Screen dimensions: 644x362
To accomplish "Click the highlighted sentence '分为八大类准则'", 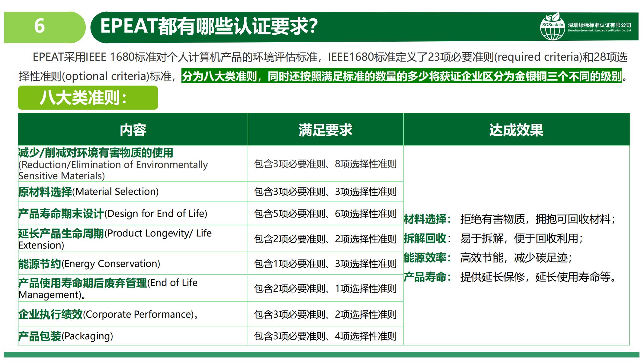I will 402,76.
